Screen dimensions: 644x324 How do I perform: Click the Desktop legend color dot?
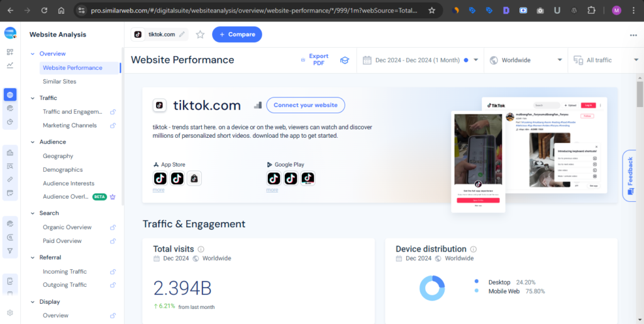477,282
